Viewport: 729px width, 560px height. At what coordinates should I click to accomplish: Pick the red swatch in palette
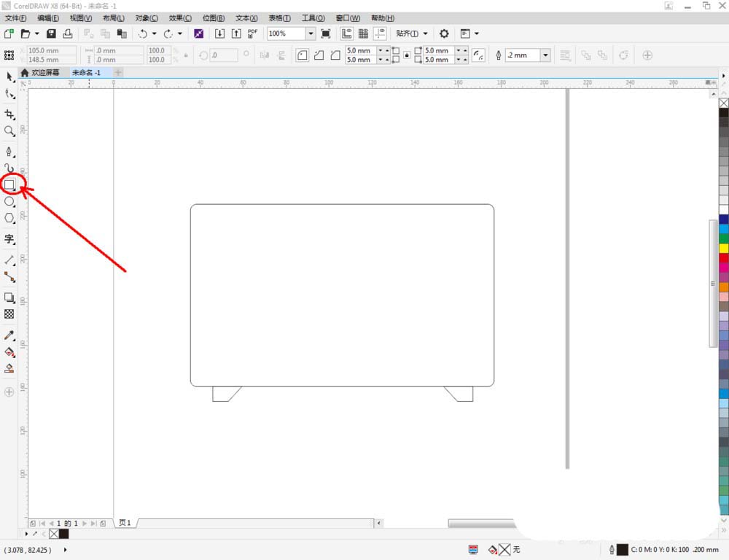724,258
